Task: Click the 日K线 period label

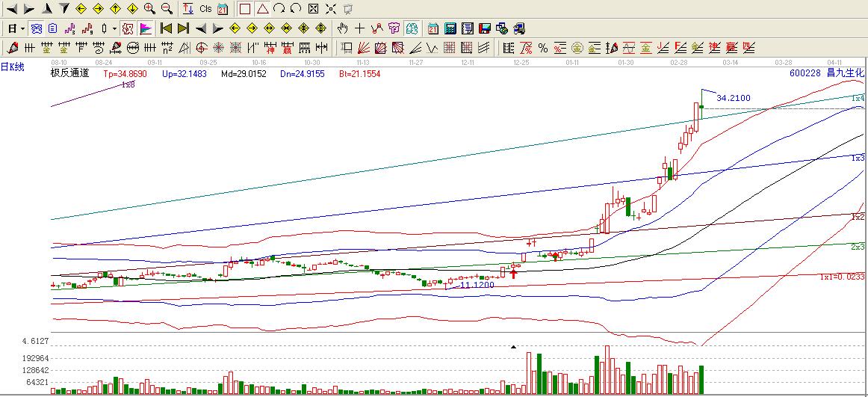Action: (13, 67)
